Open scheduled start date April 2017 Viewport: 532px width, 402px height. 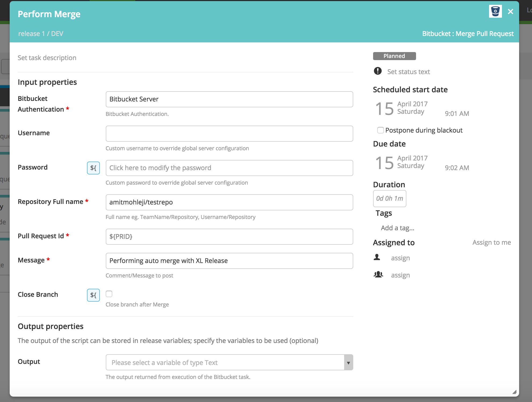[x=412, y=104]
